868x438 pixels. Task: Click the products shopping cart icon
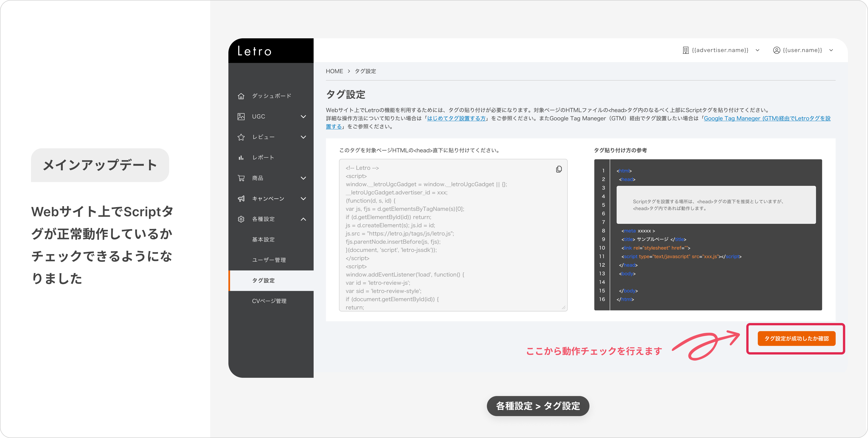(x=241, y=178)
